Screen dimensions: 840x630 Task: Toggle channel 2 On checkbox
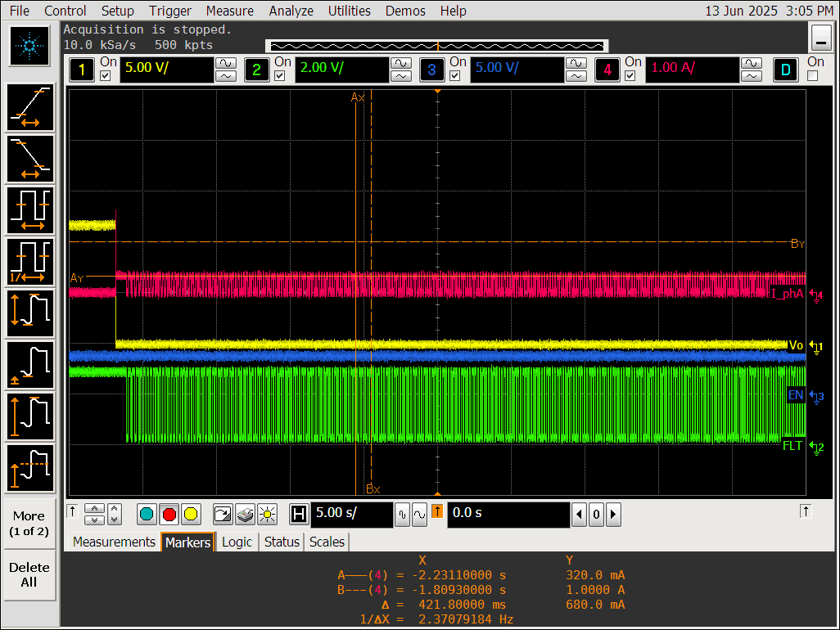(280, 76)
